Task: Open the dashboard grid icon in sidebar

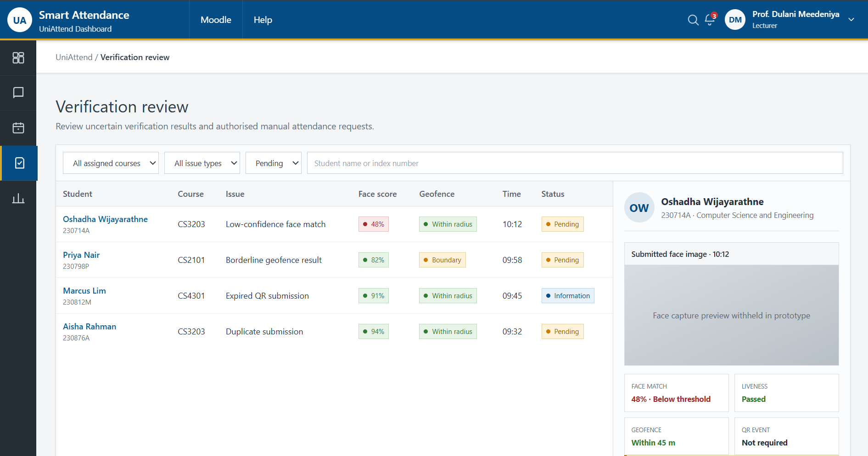Action: [18, 58]
